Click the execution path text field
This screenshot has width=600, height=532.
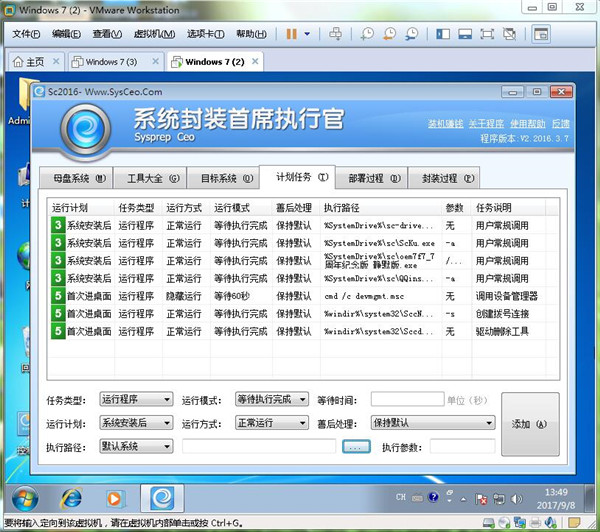259,446
